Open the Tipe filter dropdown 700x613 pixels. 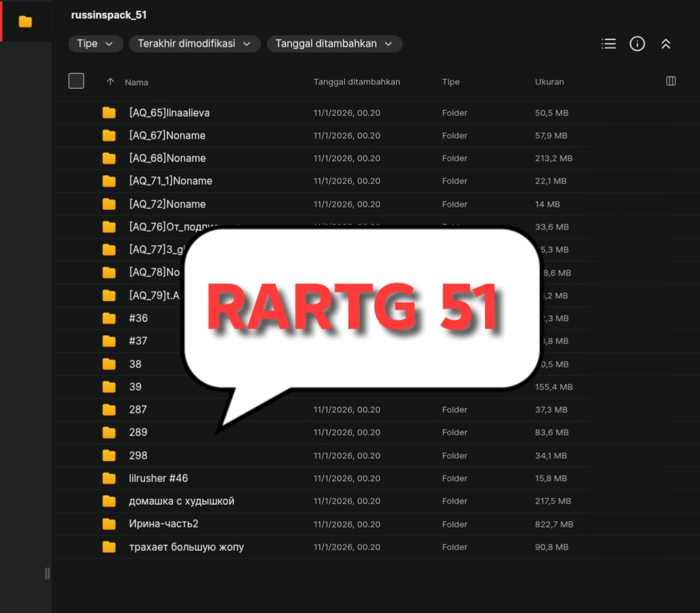[95, 44]
